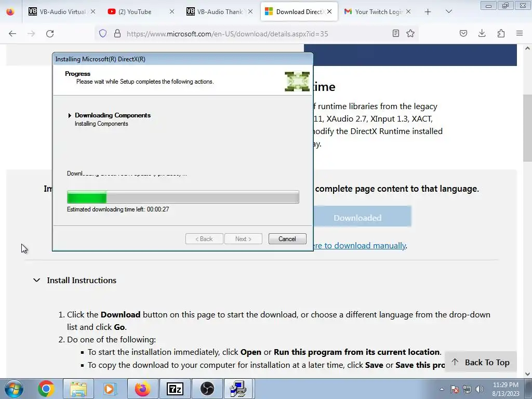Click the DirectX download progress bar
This screenshot has width=532, height=399.
(183, 197)
